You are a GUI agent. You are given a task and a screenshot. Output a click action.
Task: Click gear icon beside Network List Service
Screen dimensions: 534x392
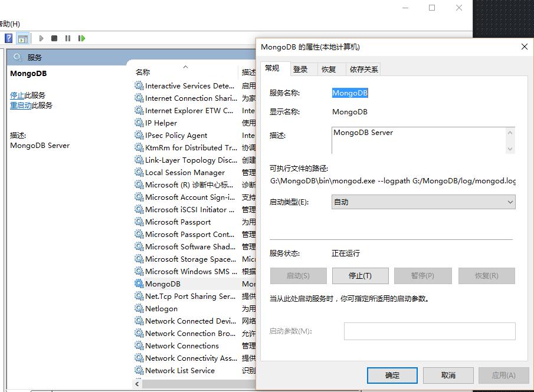point(139,370)
